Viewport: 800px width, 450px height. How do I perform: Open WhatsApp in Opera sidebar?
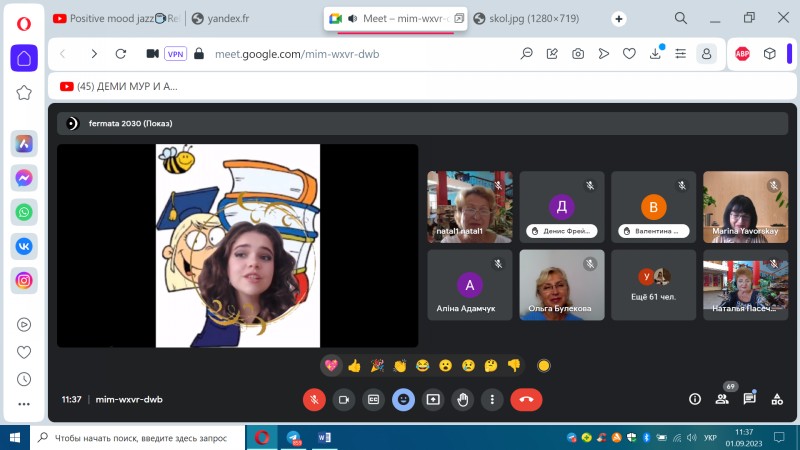pos(24,212)
